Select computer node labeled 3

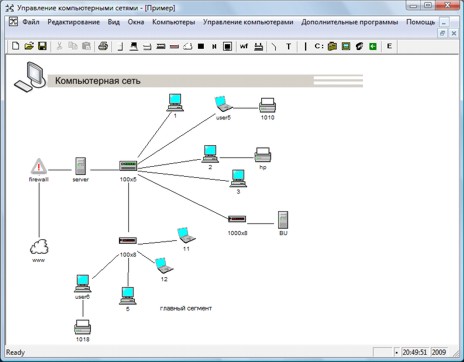click(238, 178)
